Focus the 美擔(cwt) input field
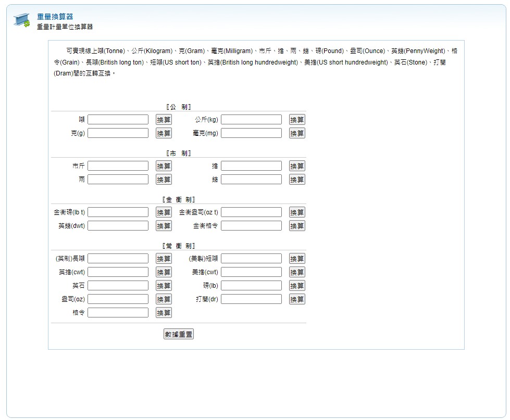Screen dimensions: 510x420 point(252,272)
